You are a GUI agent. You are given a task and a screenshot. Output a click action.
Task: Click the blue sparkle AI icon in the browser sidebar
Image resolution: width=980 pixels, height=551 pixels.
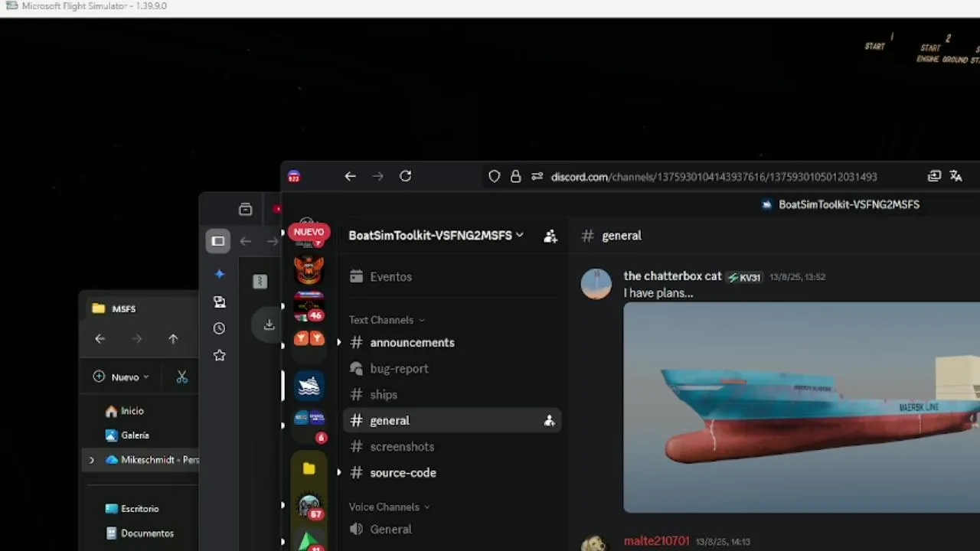(x=220, y=274)
